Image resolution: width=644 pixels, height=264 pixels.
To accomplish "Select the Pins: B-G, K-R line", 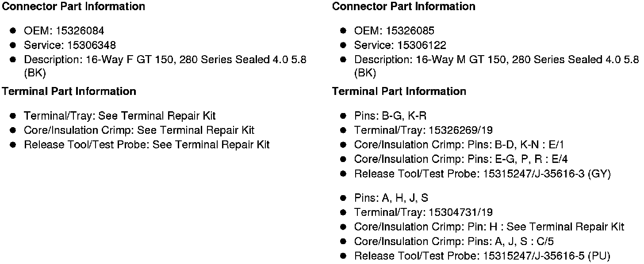I will pyautogui.click(x=390, y=116).
